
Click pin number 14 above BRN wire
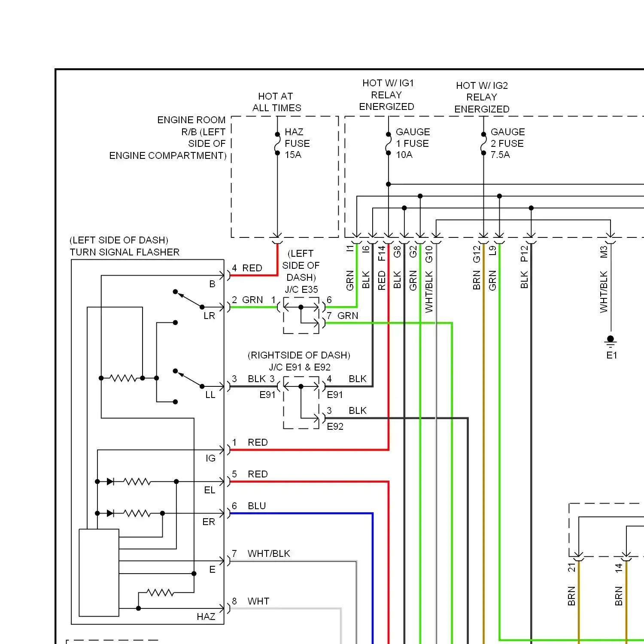619,568
